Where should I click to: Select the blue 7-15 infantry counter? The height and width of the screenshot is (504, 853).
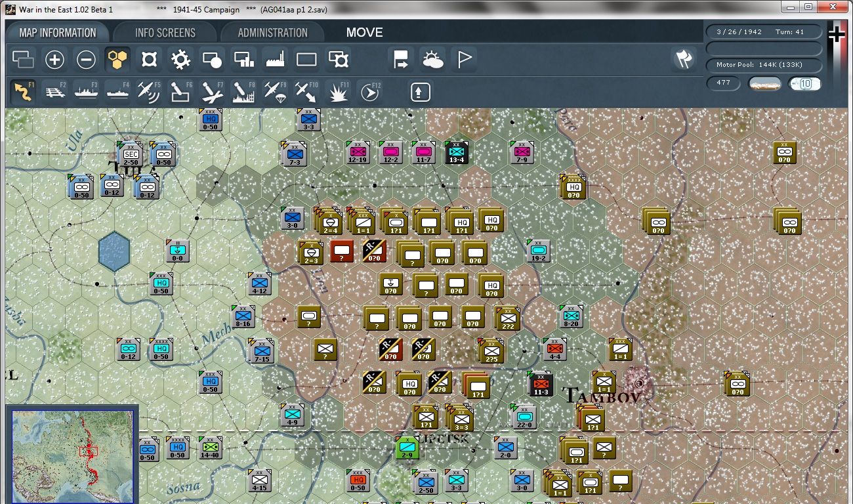261,351
